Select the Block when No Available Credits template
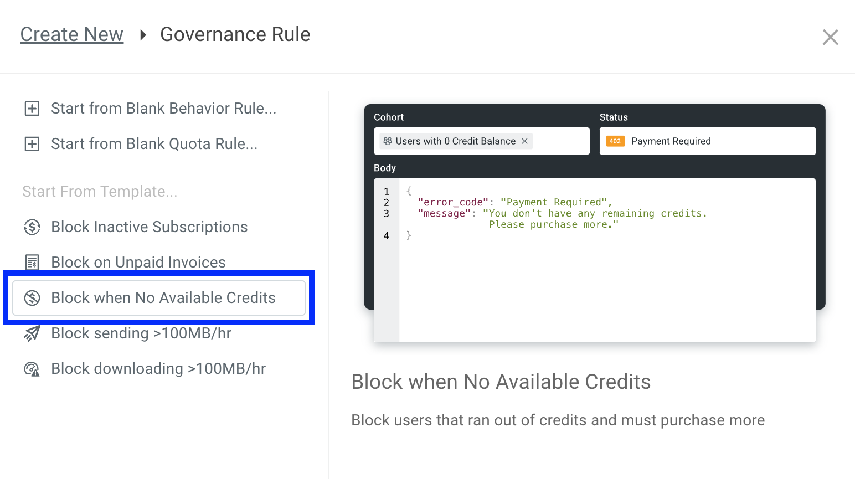This screenshot has height=504, width=855. (x=163, y=297)
